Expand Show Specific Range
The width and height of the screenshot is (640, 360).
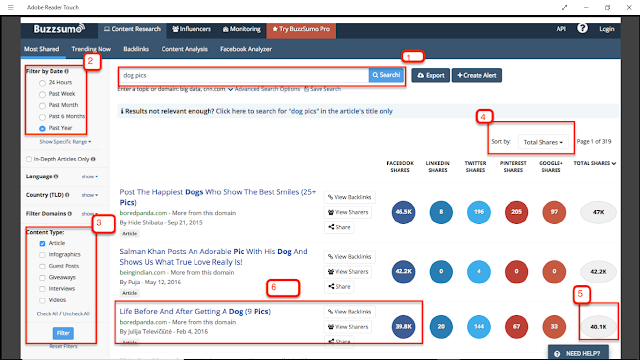tap(65, 142)
